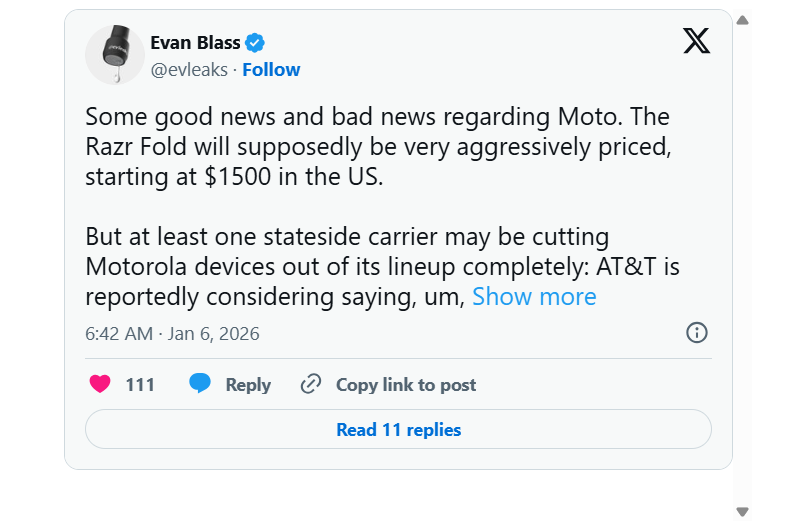Open the @evleaks handle link
The height and width of the screenshot is (532, 789).
pos(189,69)
